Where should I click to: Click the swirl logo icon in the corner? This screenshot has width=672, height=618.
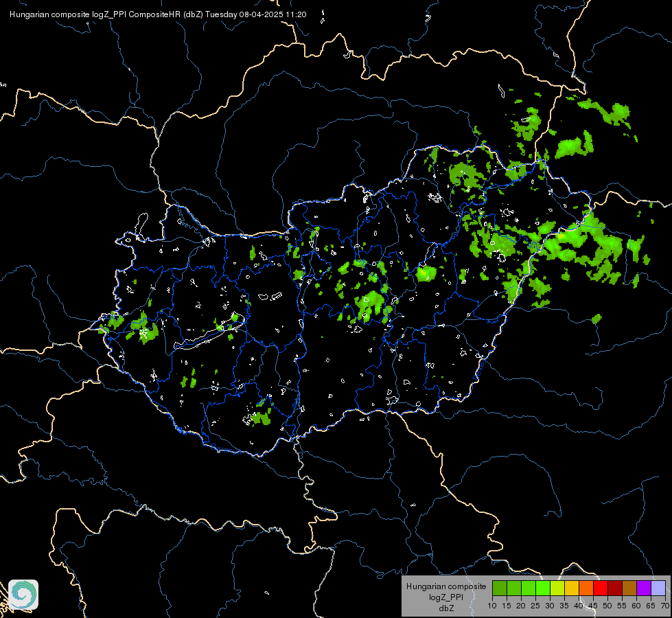[23, 595]
